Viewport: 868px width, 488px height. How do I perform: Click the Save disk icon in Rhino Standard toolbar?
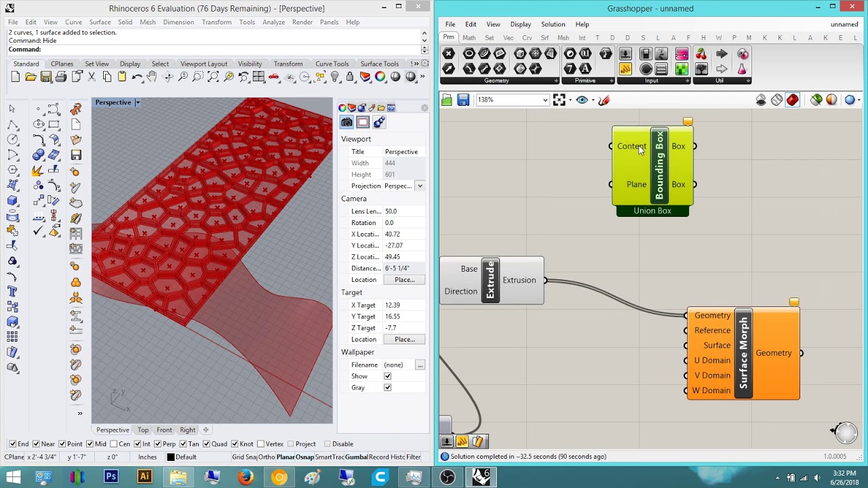pyautogui.click(x=45, y=77)
